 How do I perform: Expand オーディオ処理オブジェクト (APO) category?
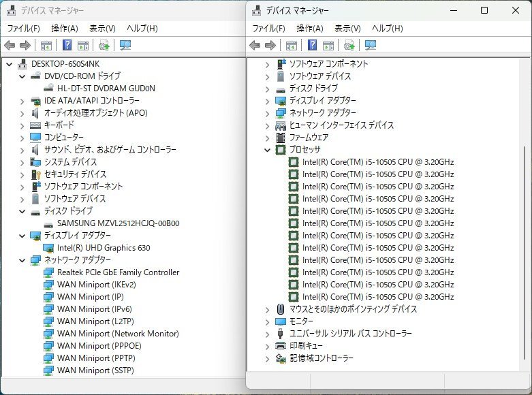tap(22, 113)
